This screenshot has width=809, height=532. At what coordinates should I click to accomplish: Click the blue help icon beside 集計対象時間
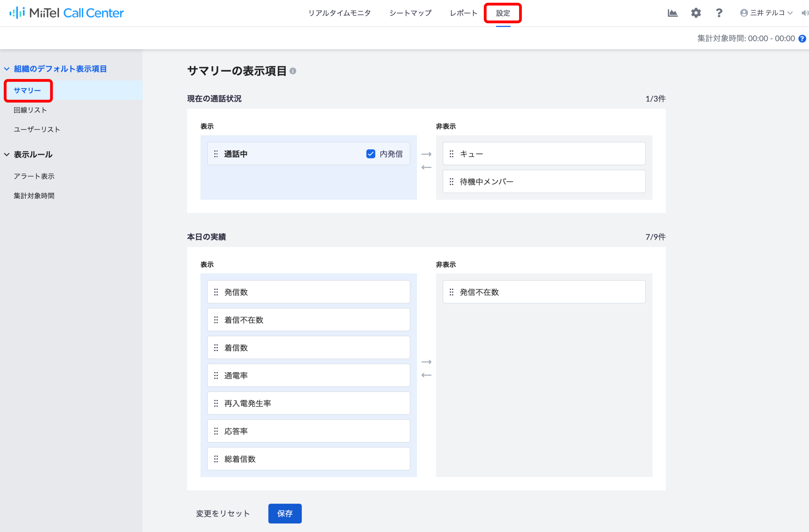pos(802,38)
